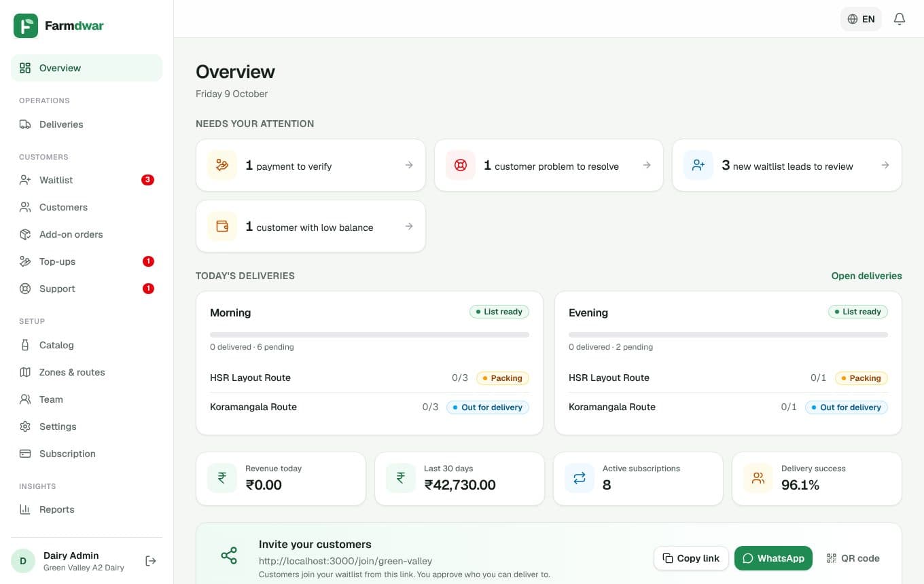Open Zones & routes

pyautogui.click(x=87, y=372)
